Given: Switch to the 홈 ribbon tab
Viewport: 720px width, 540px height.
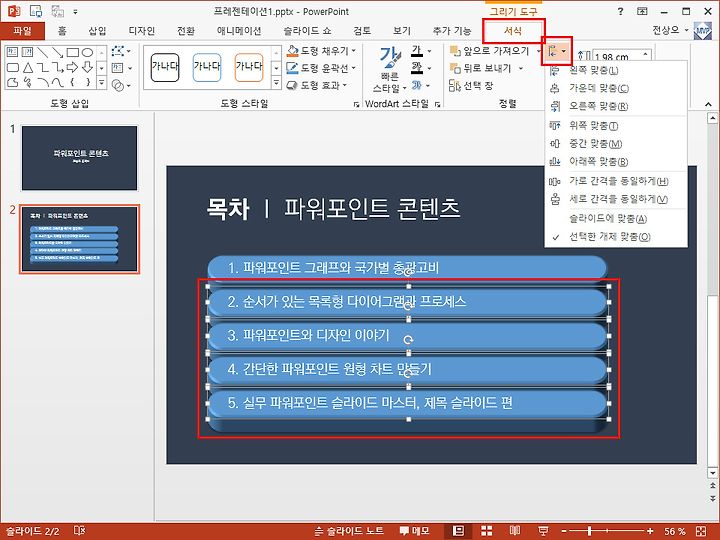Looking at the screenshot, I should [62, 31].
